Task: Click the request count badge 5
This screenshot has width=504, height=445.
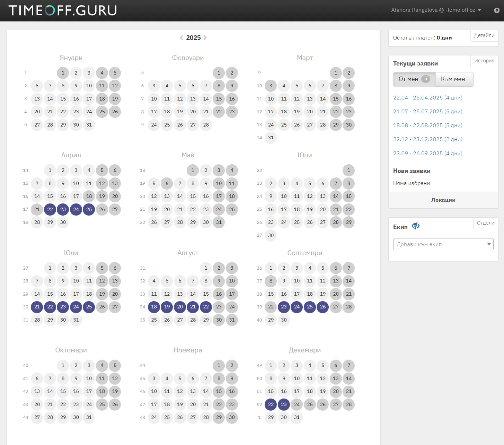Action: 426,79
